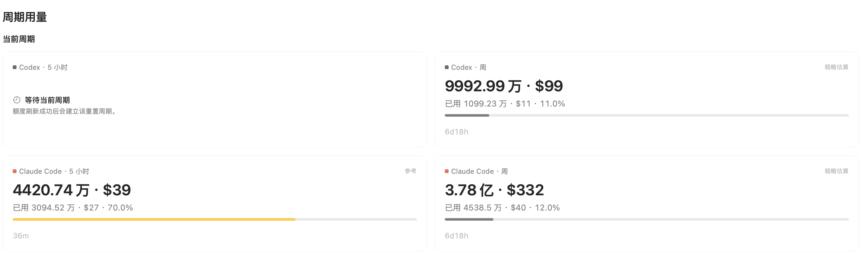Click the 当前周期 section title
Image resolution: width=868 pixels, height=253 pixels.
tap(19, 39)
